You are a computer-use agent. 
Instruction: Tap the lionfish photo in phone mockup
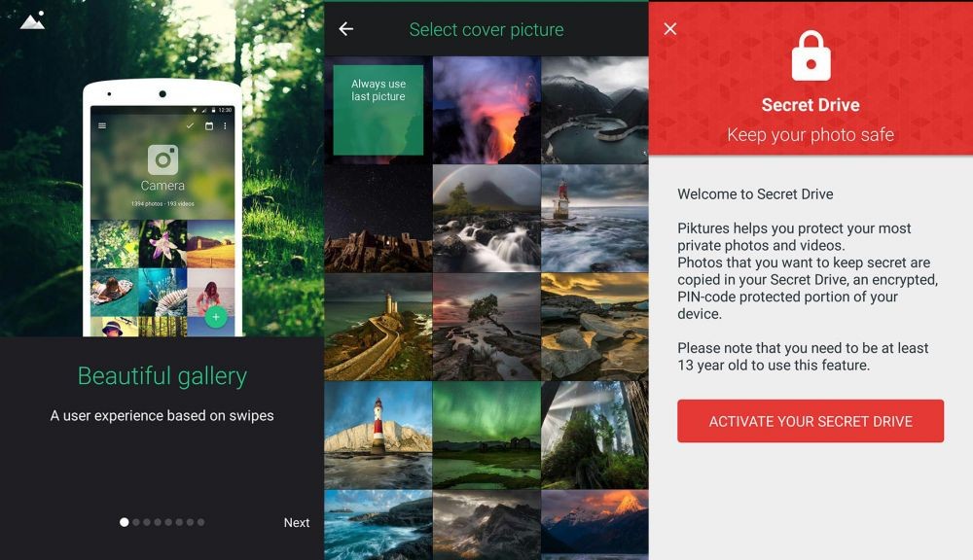pos(162,292)
